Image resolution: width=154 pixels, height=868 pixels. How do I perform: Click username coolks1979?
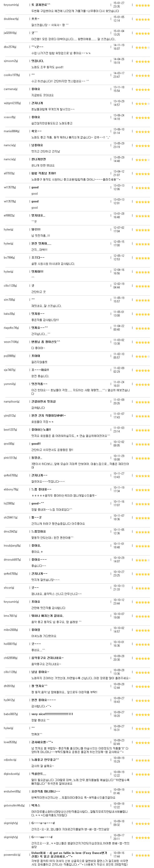[12, 75]
